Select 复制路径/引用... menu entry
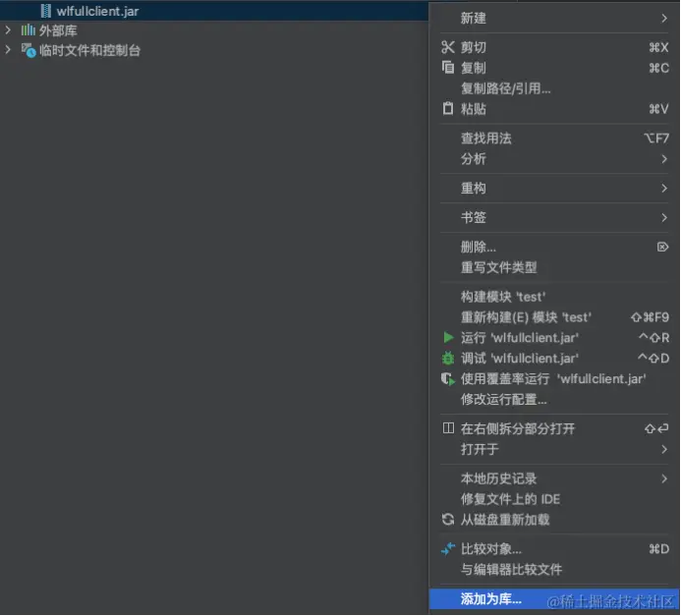Screen dimensions: 681x616 point(554,88)
